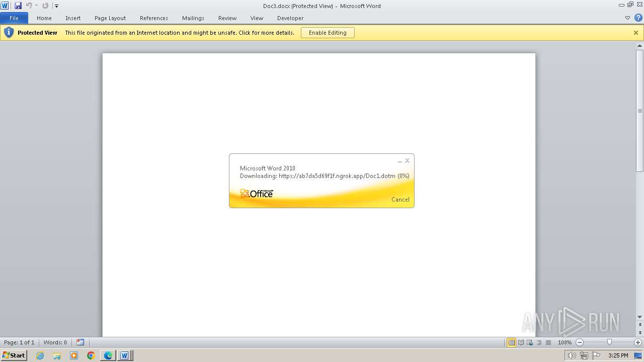Open Google Chrome from the taskbar
This screenshot has height=362, width=644.
pyautogui.click(x=91, y=355)
